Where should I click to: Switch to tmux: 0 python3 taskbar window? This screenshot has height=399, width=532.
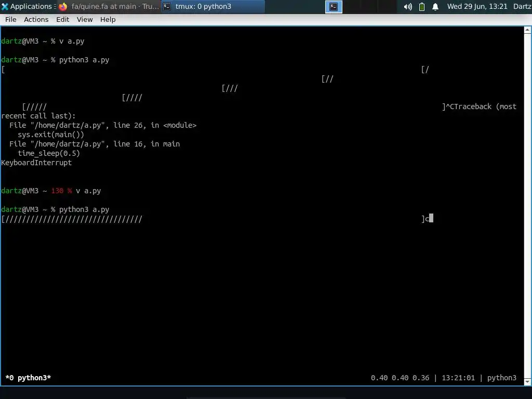[213, 6]
